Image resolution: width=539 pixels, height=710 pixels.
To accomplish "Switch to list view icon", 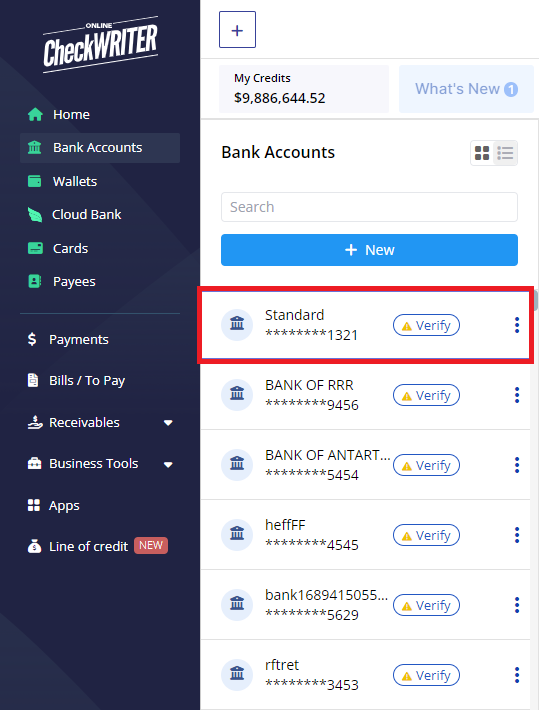I will [x=505, y=153].
